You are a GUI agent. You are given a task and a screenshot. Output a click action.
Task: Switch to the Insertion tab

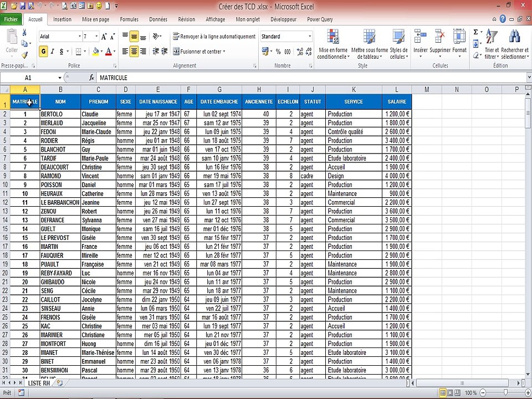62,19
